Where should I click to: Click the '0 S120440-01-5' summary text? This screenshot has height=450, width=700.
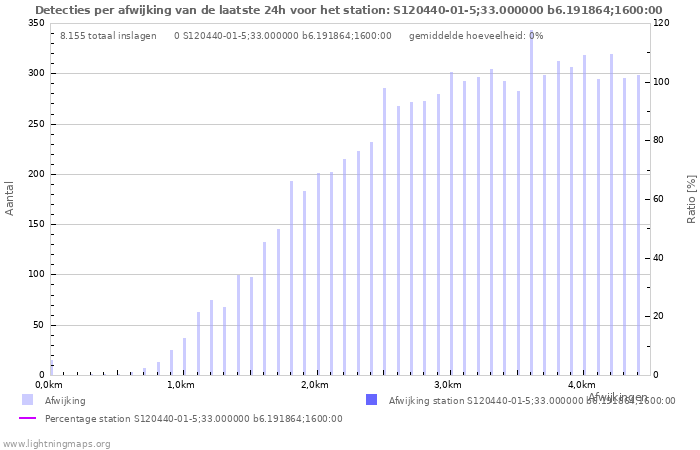283,36
